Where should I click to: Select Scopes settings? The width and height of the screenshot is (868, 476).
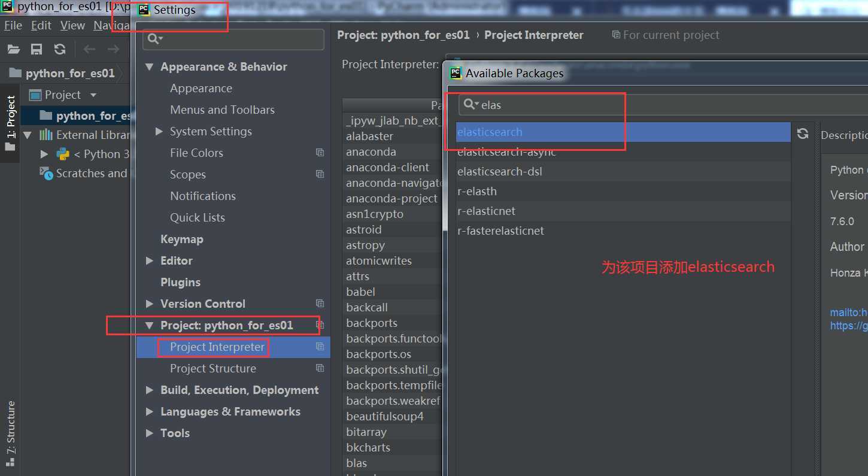pyautogui.click(x=188, y=174)
